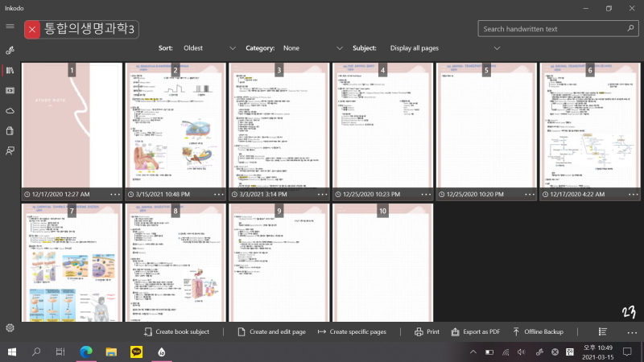
Task: Open the recycle bin icon in sidebar
Action: (10, 131)
